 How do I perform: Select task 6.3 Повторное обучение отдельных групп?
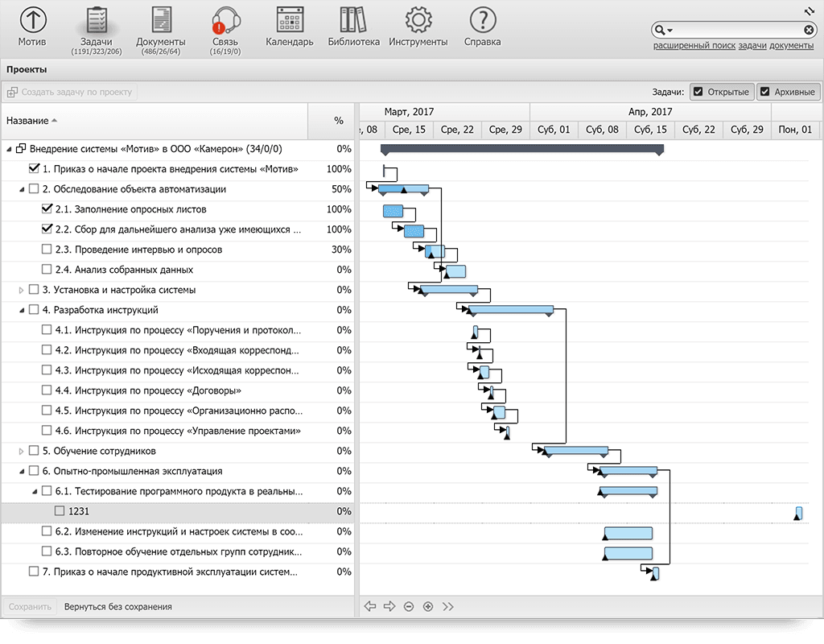[x=178, y=551]
